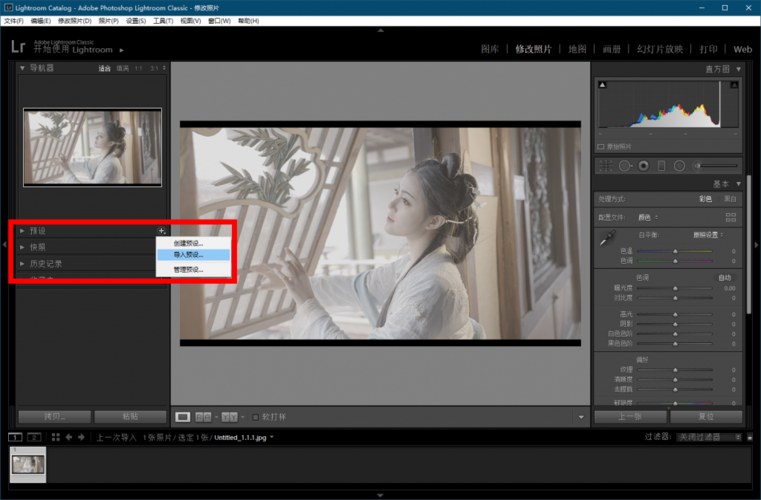Pick the White Balance eyedropper tool
The image size is (761, 500).
[606, 238]
